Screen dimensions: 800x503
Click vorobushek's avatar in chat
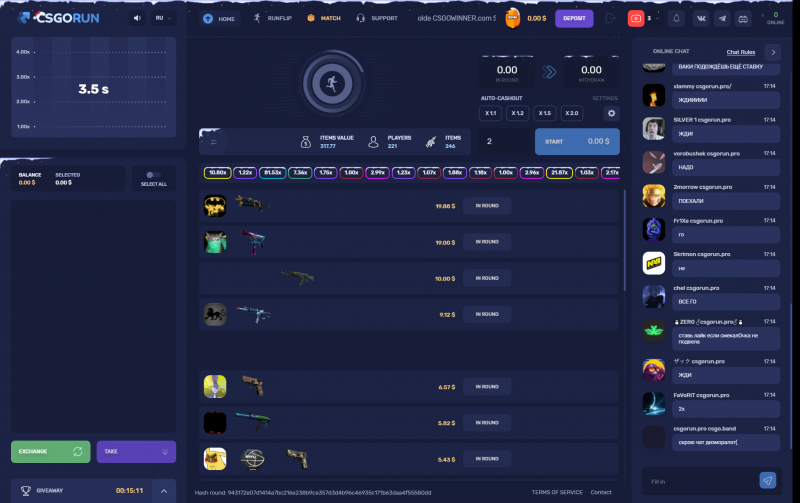click(654, 162)
